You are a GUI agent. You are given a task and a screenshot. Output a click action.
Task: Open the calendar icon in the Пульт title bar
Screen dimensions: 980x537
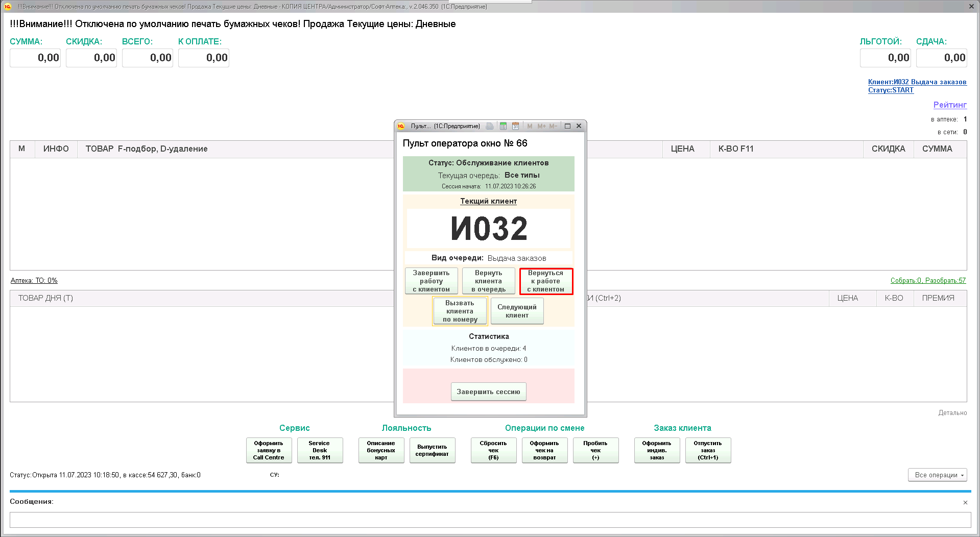point(515,126)
